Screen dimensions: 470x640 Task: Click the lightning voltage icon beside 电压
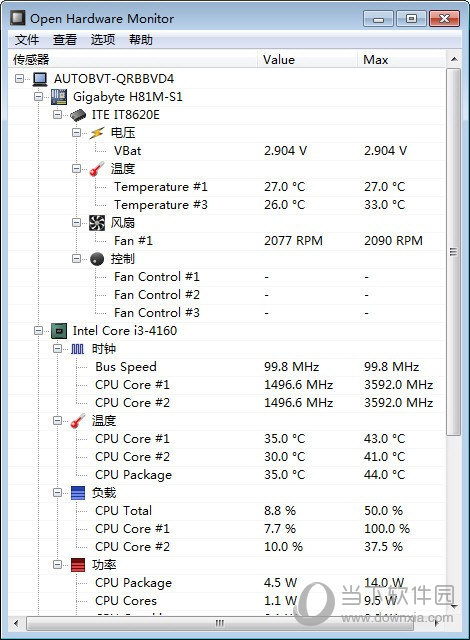click(x=97, y=133)
